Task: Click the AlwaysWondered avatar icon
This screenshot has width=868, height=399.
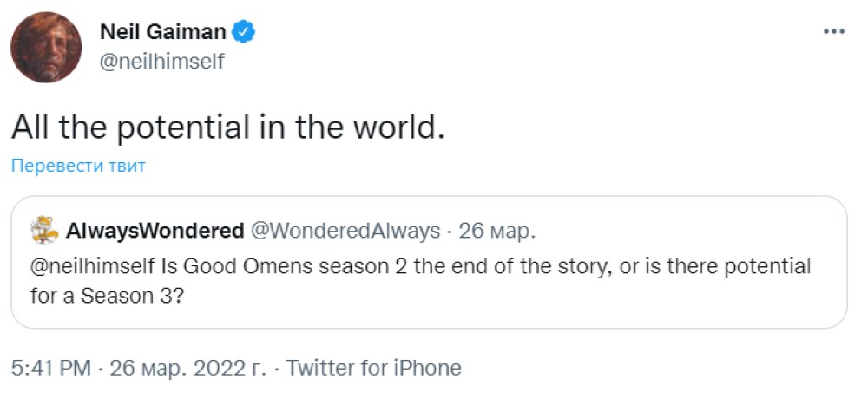Action: (x=43, y=231)
